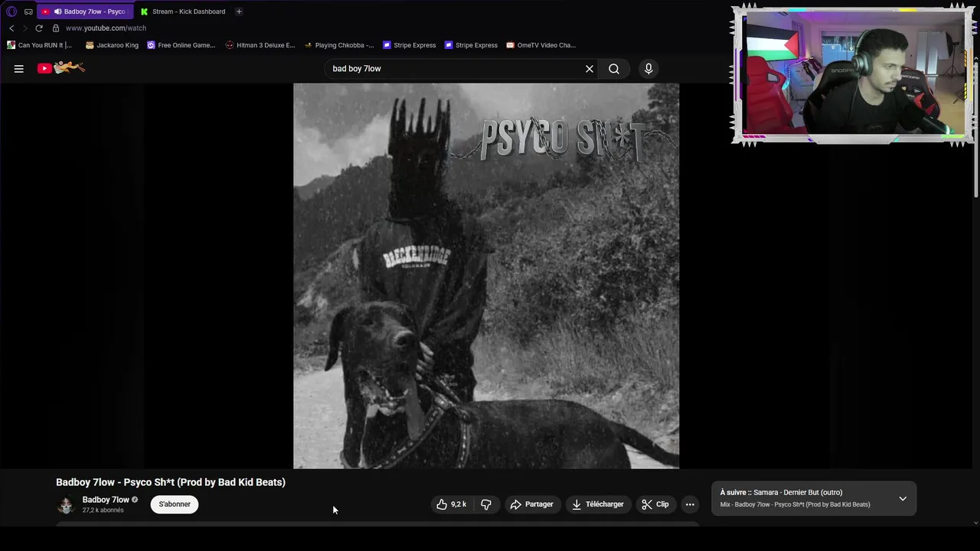Click the '27,2 k abonnés' subscriber count

(x=103, y=510)
